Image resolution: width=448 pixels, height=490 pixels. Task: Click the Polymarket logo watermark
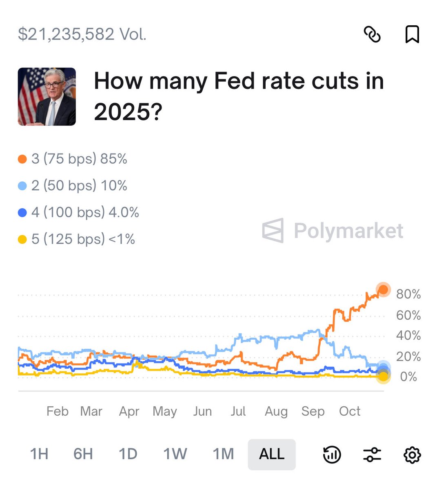(333, 231)
